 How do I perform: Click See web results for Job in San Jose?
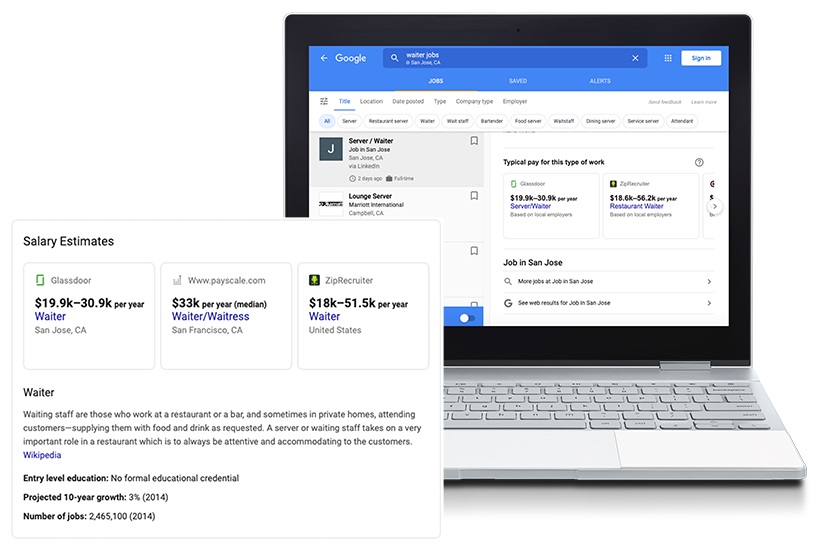[x=564, y=303]
